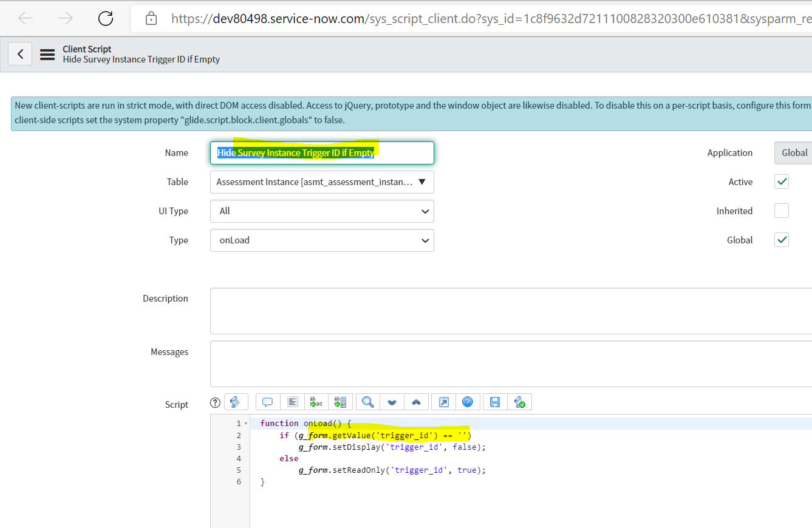The width and height of the screenshot is (812, 528).
Task: Open script editor help
Action: click(467, 402)
